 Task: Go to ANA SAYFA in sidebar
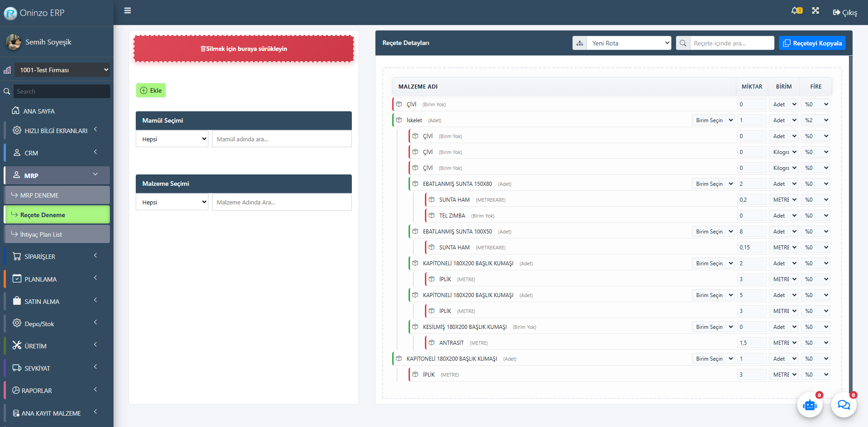pyautogui.click(x=39, y=111)
